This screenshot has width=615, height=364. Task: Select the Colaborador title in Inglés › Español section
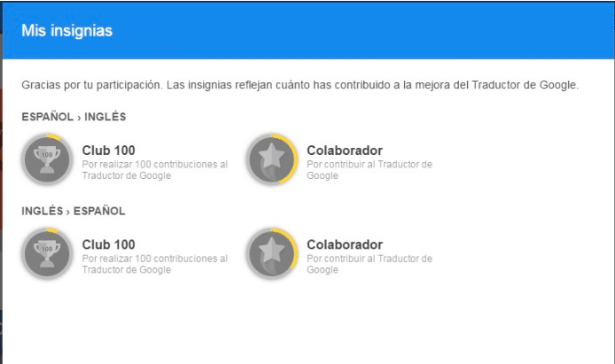point(345,244)
